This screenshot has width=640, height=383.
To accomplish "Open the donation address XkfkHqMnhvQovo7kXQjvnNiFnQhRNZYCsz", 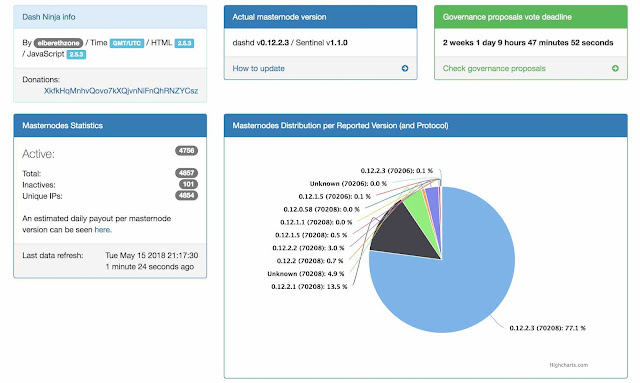I will pos(121,91).
